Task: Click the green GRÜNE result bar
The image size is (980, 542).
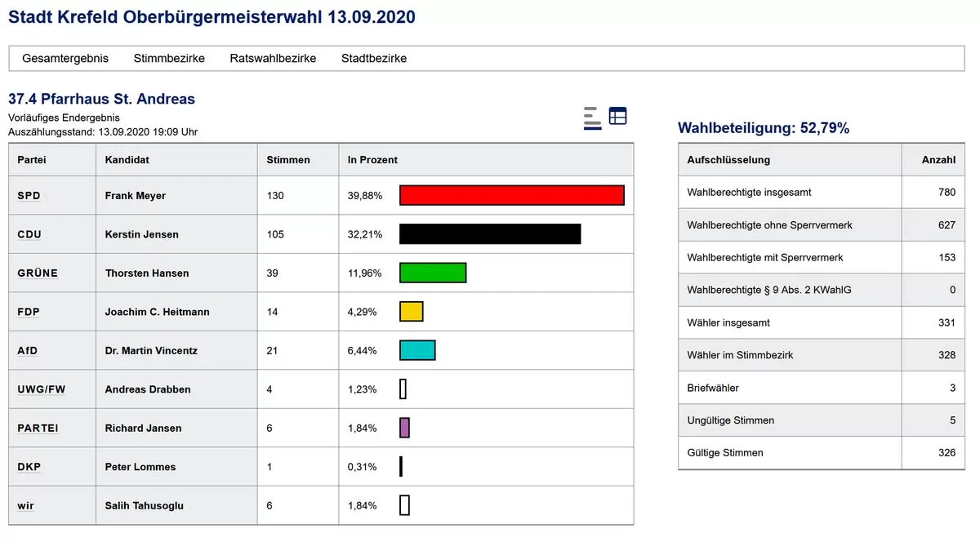Action: pos(433,273)
